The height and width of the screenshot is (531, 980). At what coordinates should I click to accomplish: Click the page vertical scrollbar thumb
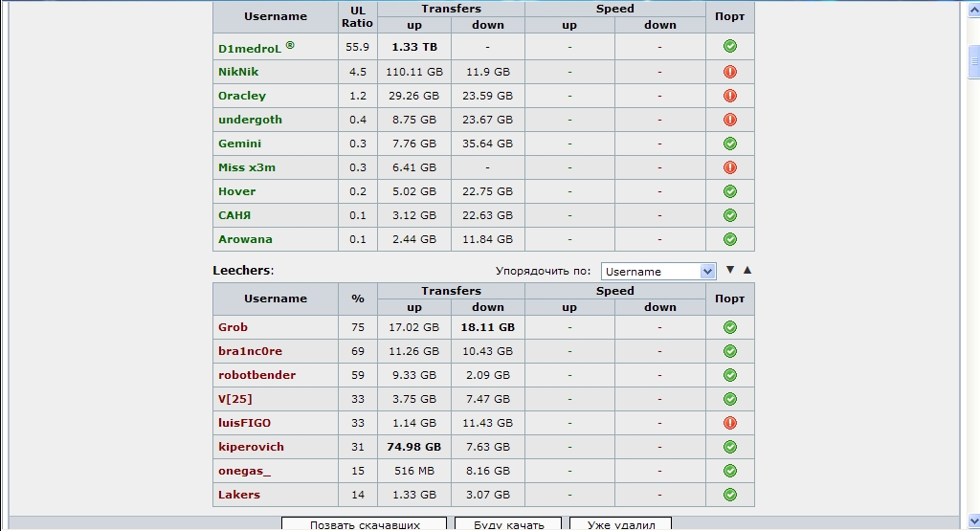click(x=973, y=60)
